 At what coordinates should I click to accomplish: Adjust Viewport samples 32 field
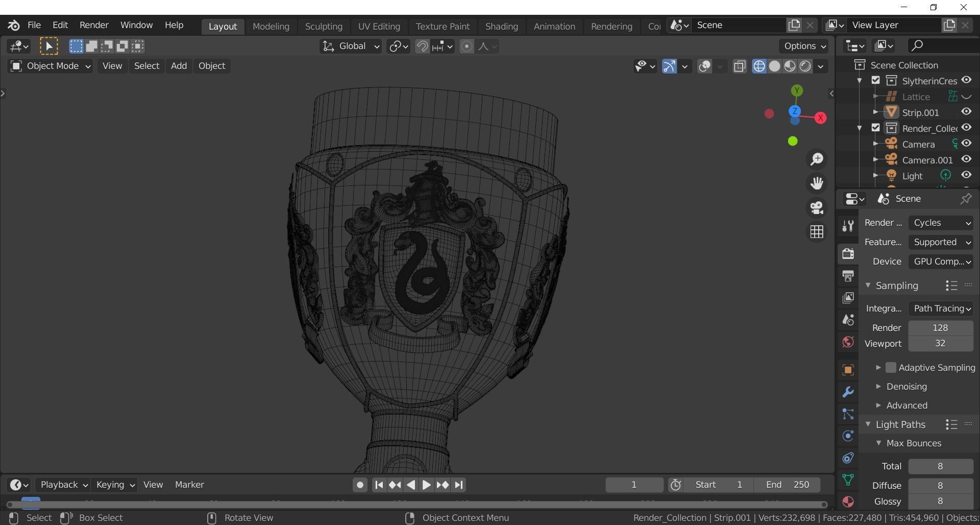[941, 344]
